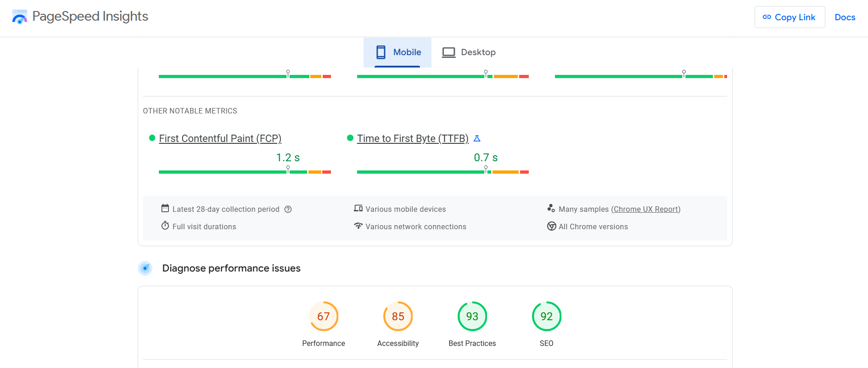Click the help icon beside collection period

point(288,209)
